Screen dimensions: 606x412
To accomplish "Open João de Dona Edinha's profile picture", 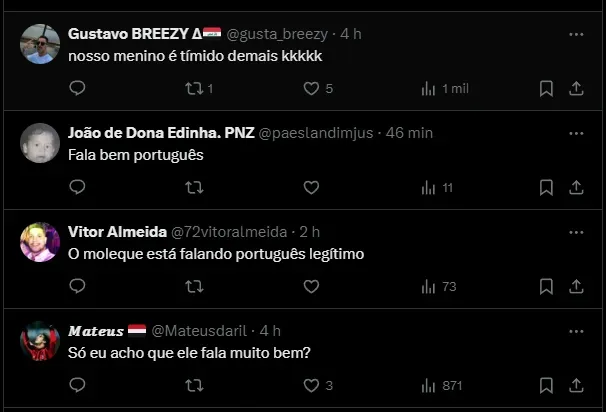I will click(x=40, y=143).
